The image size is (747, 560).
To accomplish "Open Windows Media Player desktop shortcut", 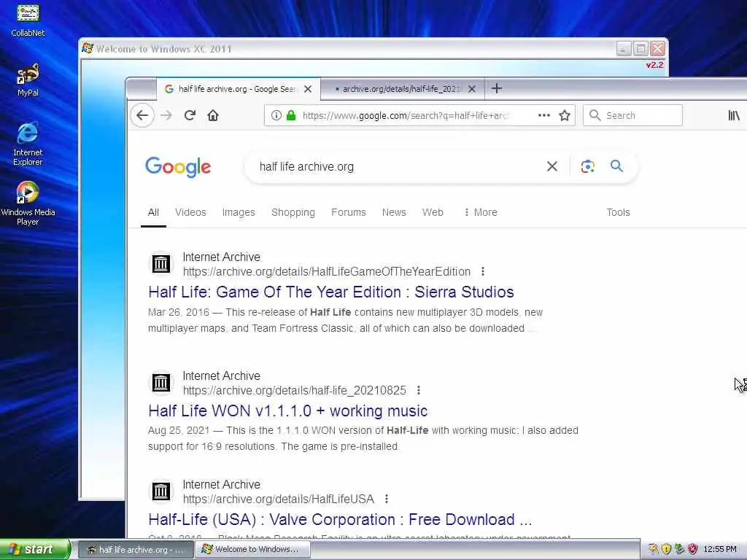I will coord(28,203).
